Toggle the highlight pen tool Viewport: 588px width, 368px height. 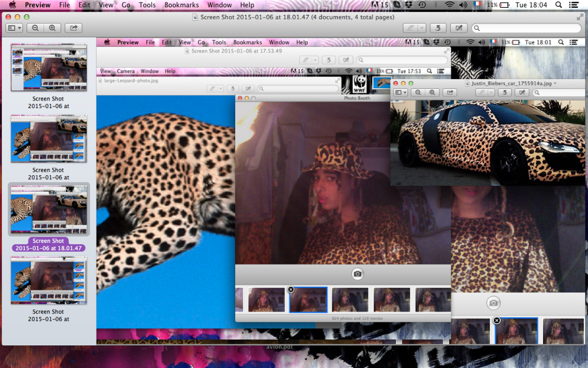(x=410, y=28)
